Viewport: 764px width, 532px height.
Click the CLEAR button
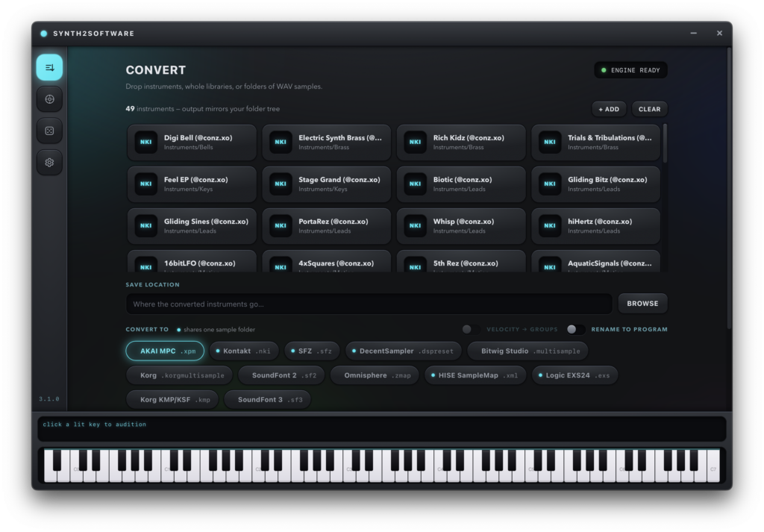pyautogui.click(x=650, y=109)
